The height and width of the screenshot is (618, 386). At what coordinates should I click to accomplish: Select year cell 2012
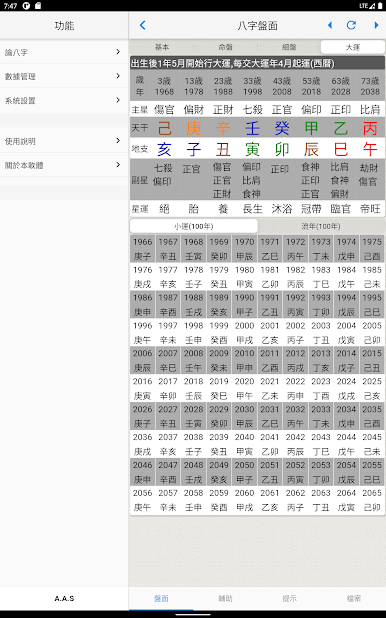click(295, 360)
